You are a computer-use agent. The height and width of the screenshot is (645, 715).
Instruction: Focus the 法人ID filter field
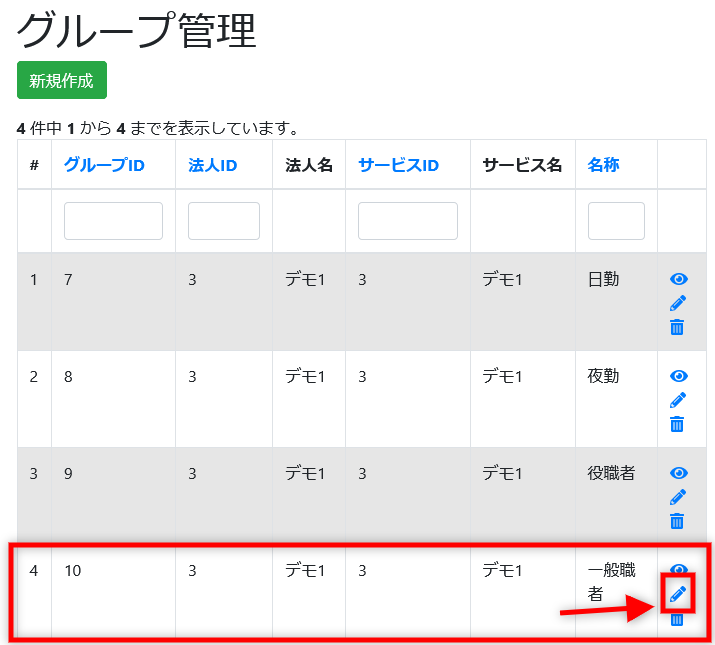(x=223, y=221)
